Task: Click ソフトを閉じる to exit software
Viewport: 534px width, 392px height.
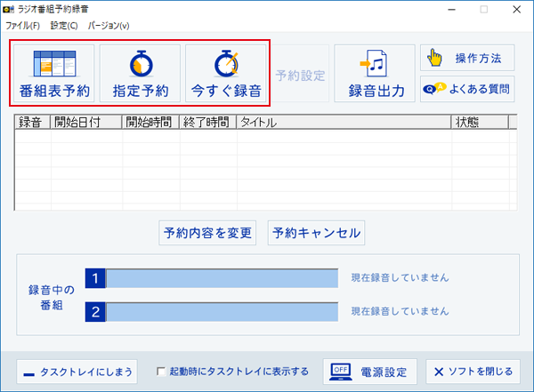Action: (x=473, y=372)
